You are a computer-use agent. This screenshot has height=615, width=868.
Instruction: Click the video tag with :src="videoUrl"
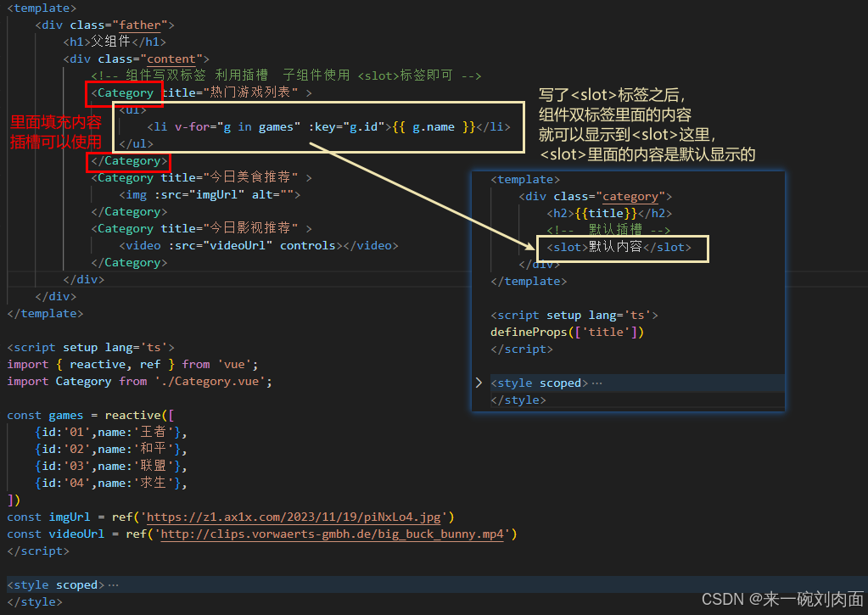click(x=258, y=245)
